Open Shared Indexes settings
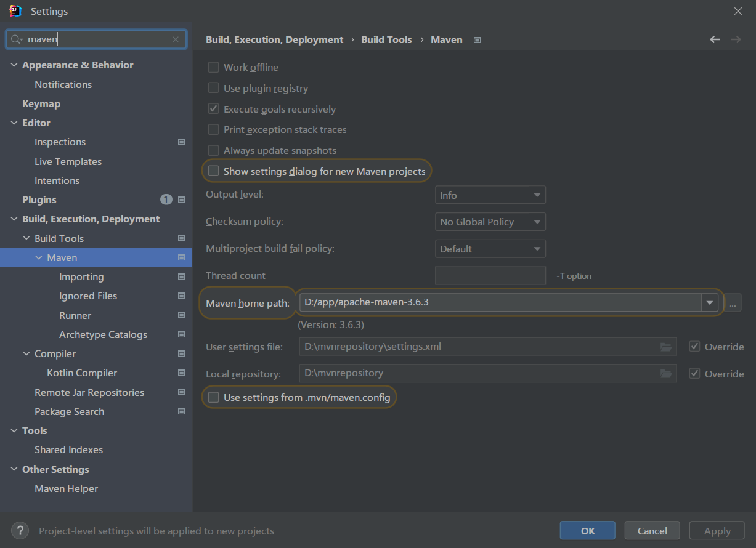Screen dimensions: 756x548 coord(68,449)
